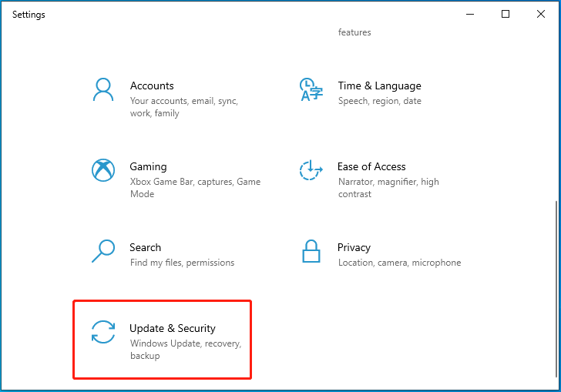This screenshot has height=392, width=561.
Task: Open the Gaming settings heading
Action: [x=148, y=166]
